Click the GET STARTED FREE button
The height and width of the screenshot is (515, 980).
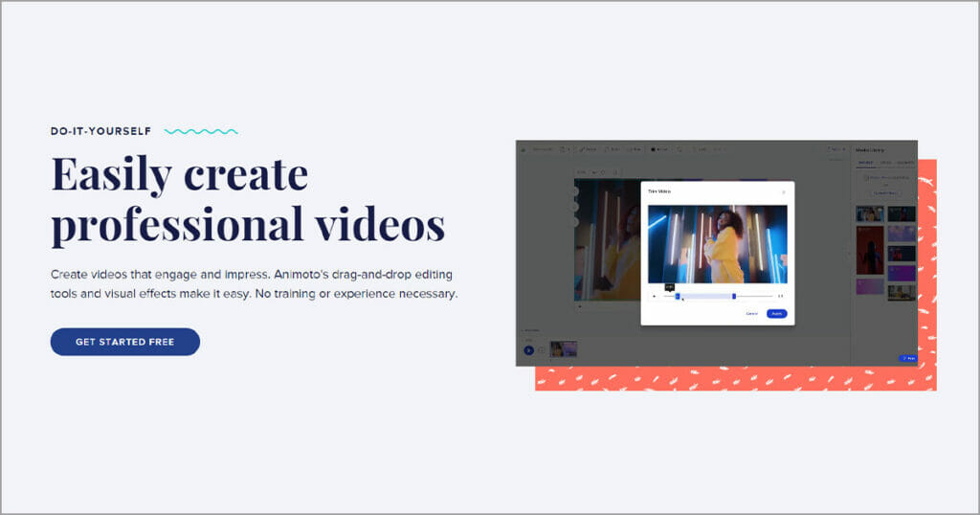pos(125,342)
